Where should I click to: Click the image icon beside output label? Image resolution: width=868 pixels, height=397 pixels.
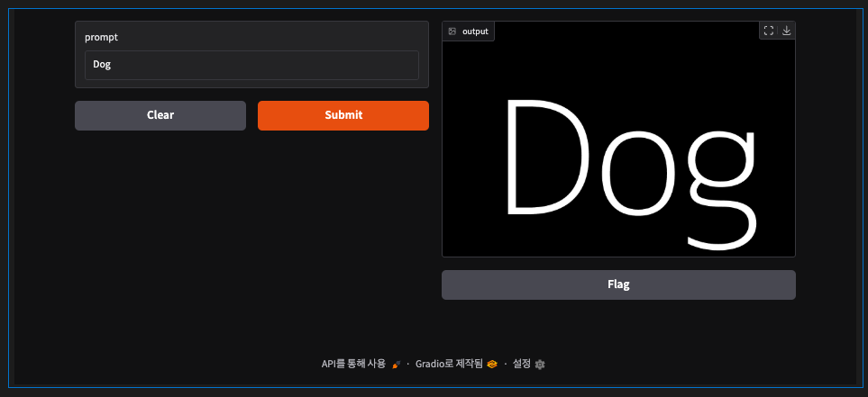point(452,32)
